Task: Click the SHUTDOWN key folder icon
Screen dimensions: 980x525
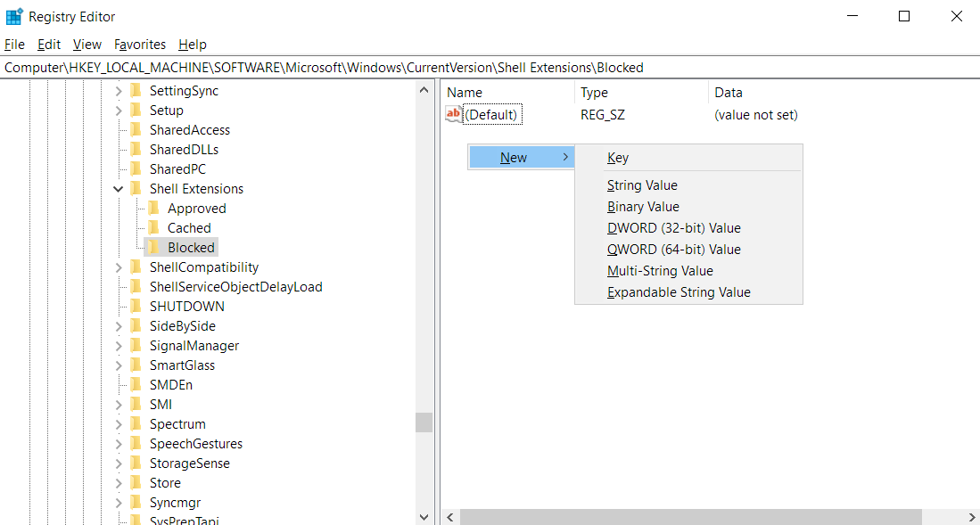Action: click(135, 306)
